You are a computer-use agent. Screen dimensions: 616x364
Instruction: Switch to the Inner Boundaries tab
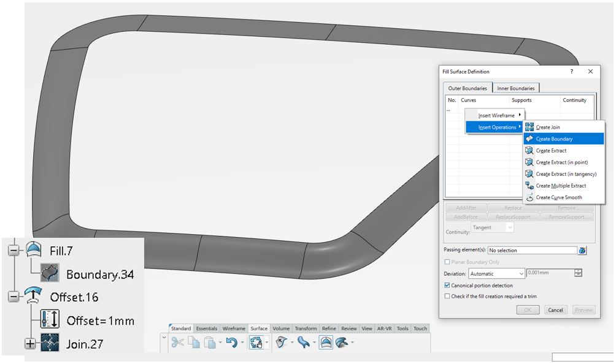[x=516, y=88]
